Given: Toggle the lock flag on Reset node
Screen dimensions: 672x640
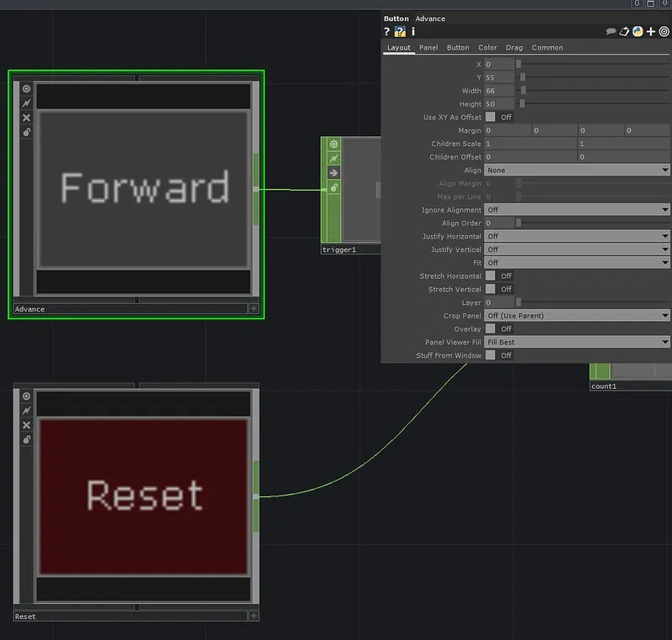Looking at the screenshot, I should [x=26, y=439].
